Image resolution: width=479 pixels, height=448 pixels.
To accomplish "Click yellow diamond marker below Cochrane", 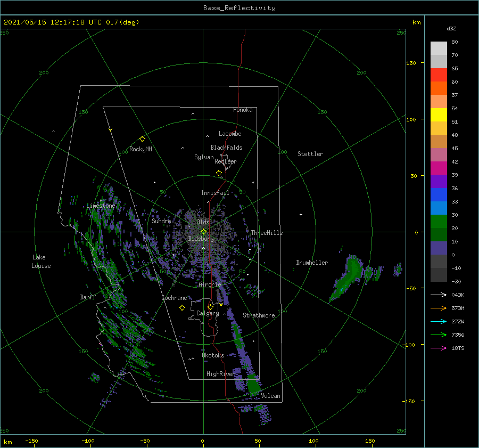I will click(x=182, y=308).
